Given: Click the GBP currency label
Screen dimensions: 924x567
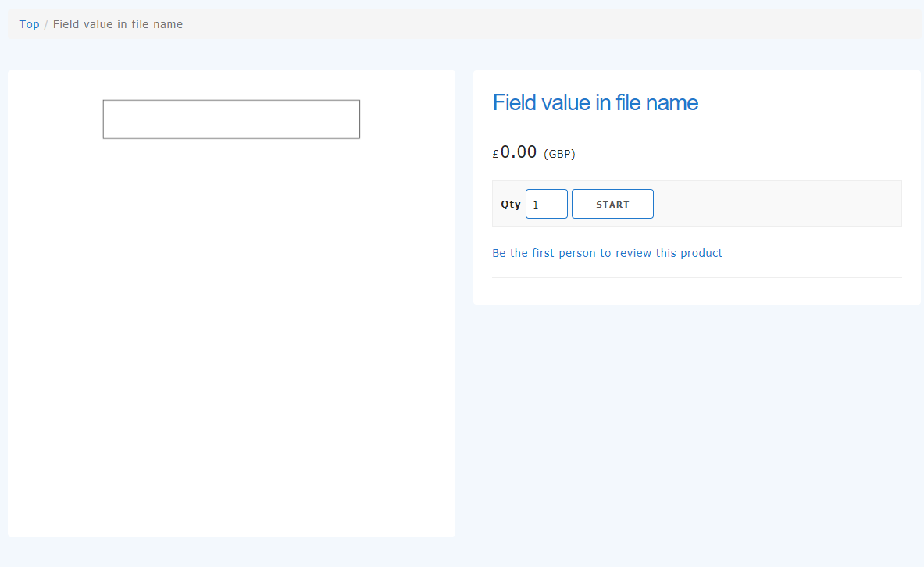Looking at the screenshot, I should (x=559, y=153).
